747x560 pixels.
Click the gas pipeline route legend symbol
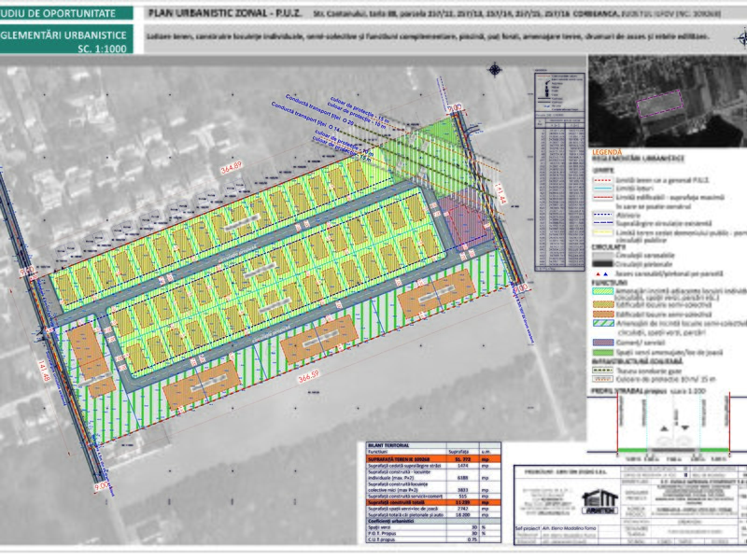click(x=603, y=370)
